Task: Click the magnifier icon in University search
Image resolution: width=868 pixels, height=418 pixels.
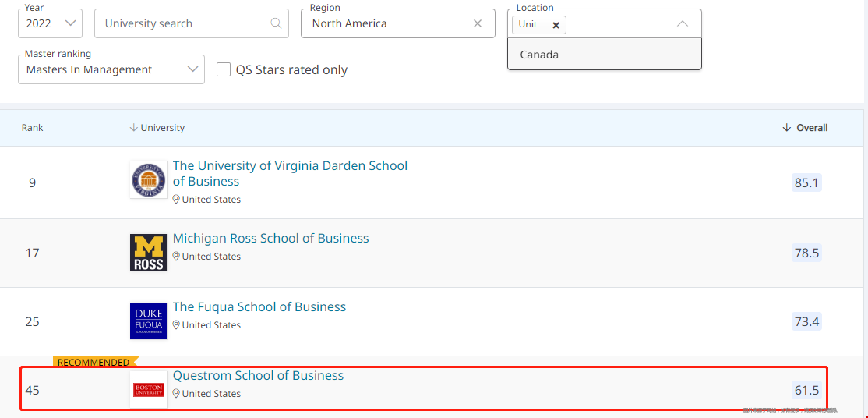Action: [x=276, y=23]
